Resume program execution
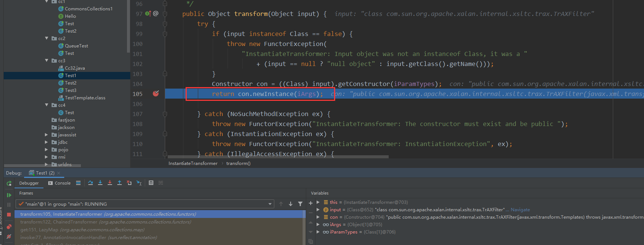This screenshot has width=644, height=245. [x=9, y=195]
